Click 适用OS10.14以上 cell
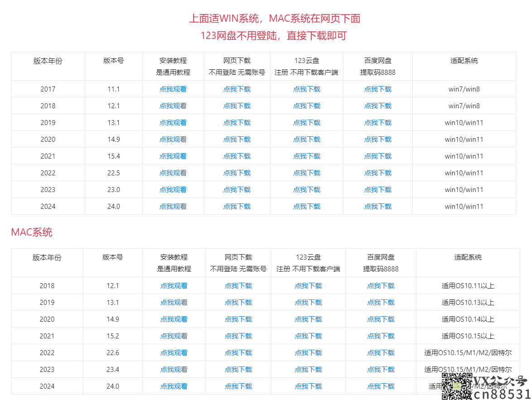The height and width of the screenshot is (400, 532). [x=468, y=319]
